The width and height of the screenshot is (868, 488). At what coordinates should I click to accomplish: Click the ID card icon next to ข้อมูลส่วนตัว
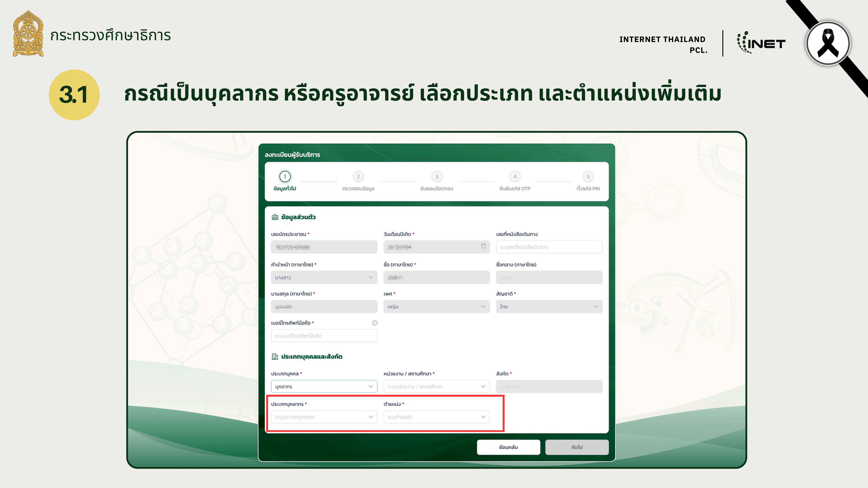tap(275, 217)
